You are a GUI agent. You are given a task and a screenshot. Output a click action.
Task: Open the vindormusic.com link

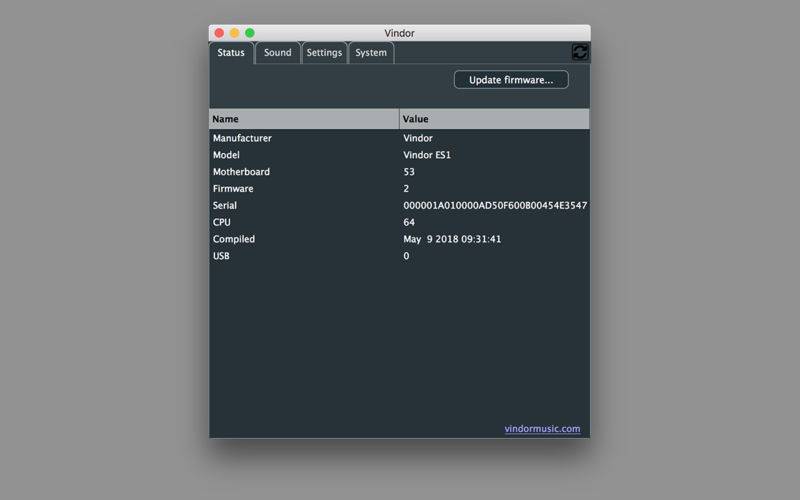542,429
